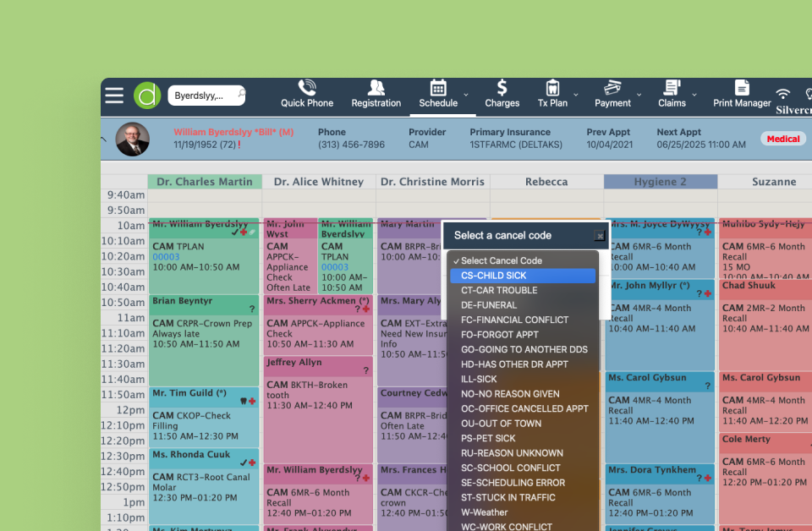Click William Byerdslyy's patient photo
812x531 pixels.
click(132, 139)
